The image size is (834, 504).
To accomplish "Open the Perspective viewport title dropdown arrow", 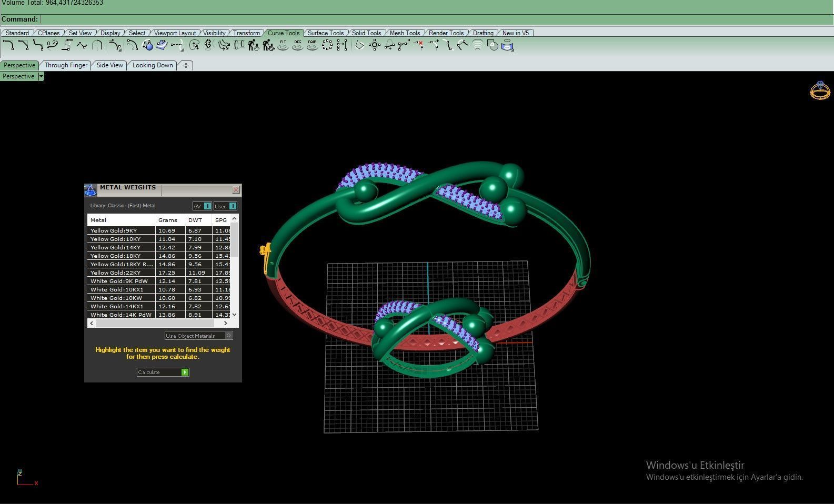I will [x=41, y=76].
